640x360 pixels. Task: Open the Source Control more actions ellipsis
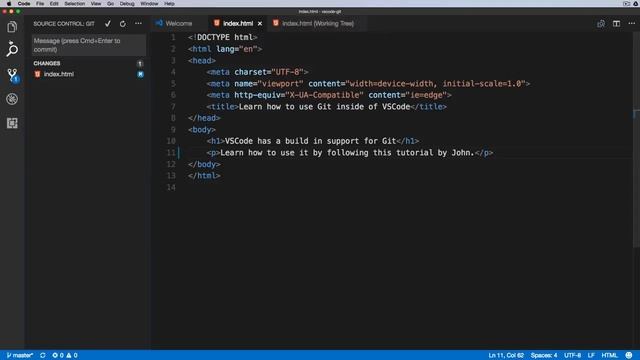pyautogui.click(x=138, y=24)
